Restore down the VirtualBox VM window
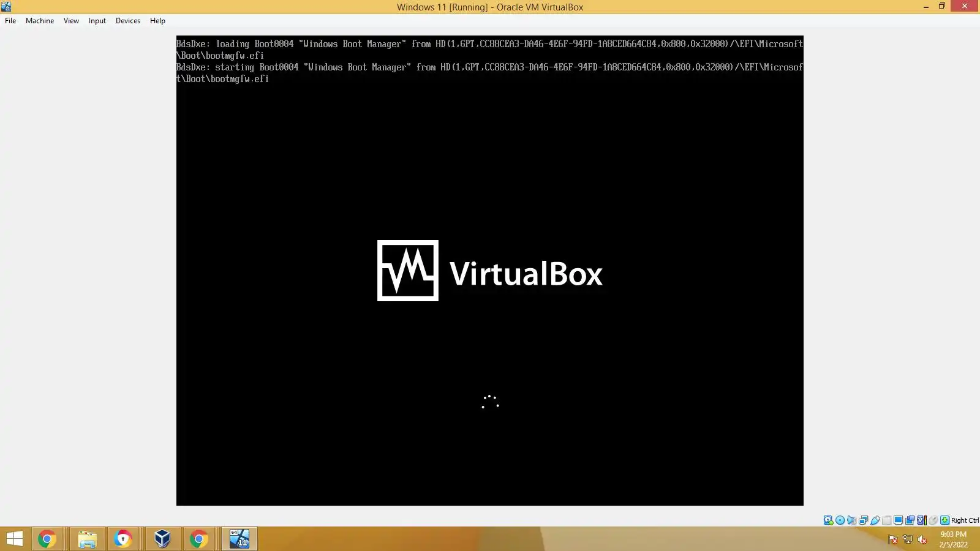This screenshot has height=551, width=980. click(x=942, y=6)
